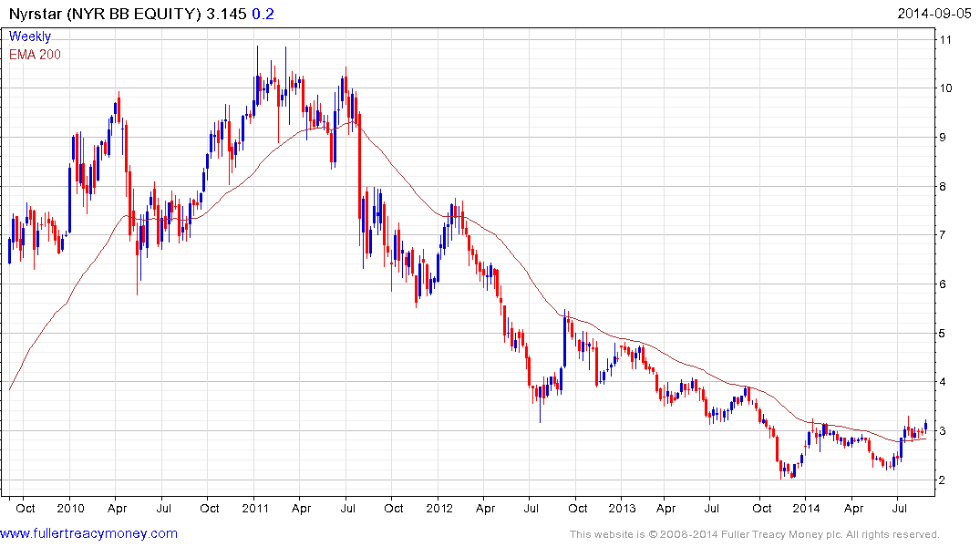Open the www.fullertreacymoney.com link

tap(88, 533)
